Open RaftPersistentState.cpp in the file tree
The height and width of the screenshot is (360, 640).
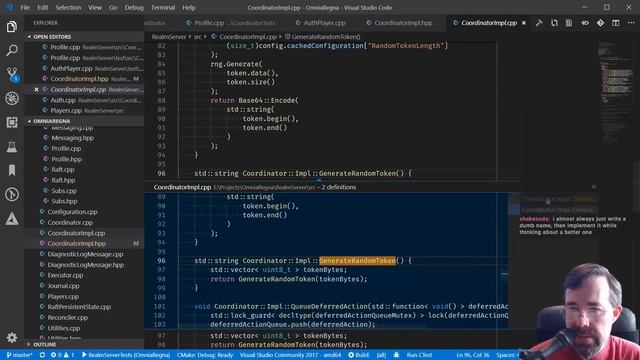pos(79,307)
